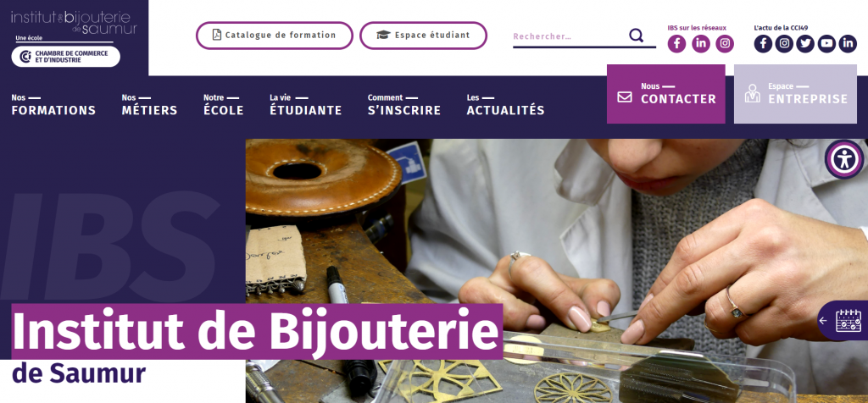Open La vie Étudiante menu
The width and height of the screenshot is (868, 403).
[305, 104]
